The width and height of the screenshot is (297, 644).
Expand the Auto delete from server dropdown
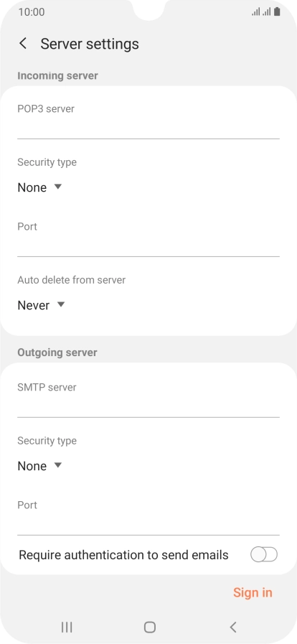[x=41, y=305]
